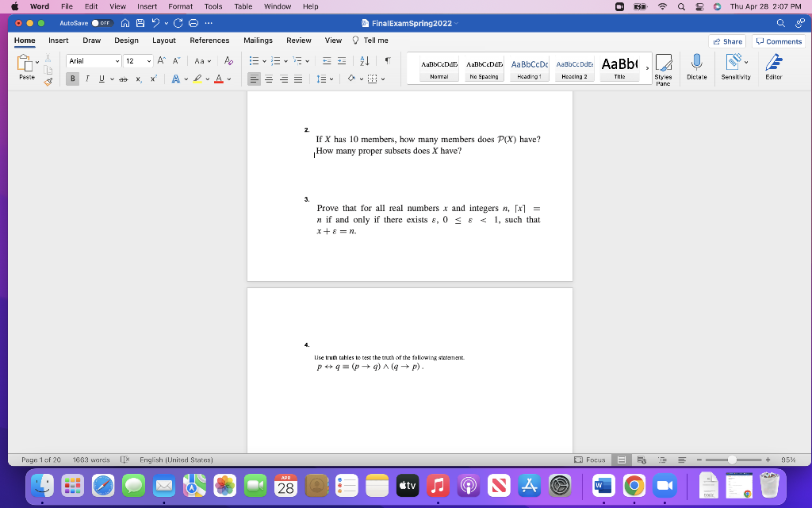The image size is (812, 508).
Task: Open the Window menu in the menu bar
Action: pyautogui.click(x=277, y=6)
